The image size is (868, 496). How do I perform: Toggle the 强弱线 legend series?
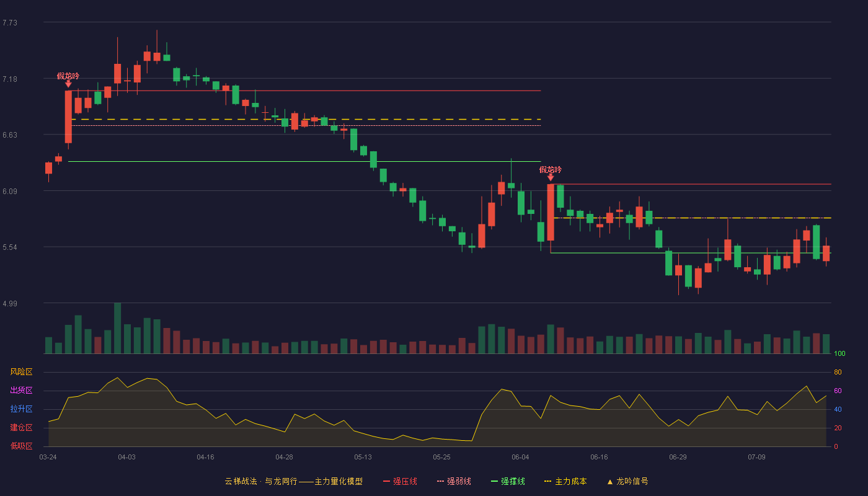(x=454, y=481)
